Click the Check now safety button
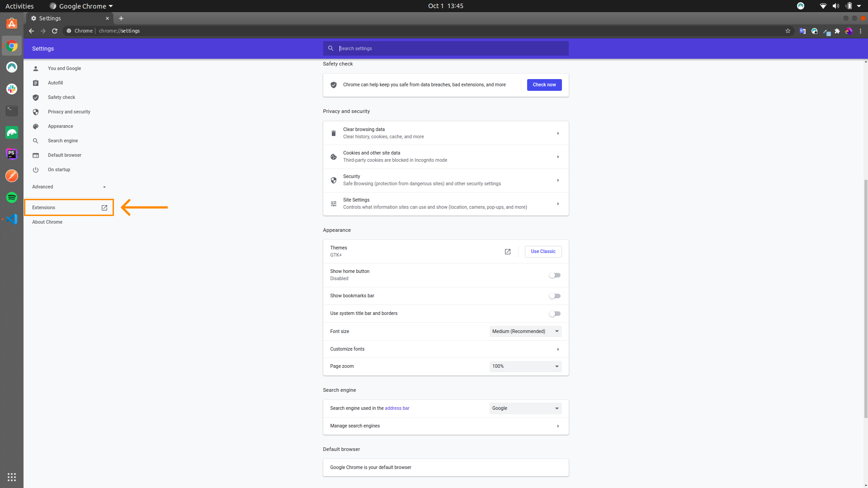 544,84
